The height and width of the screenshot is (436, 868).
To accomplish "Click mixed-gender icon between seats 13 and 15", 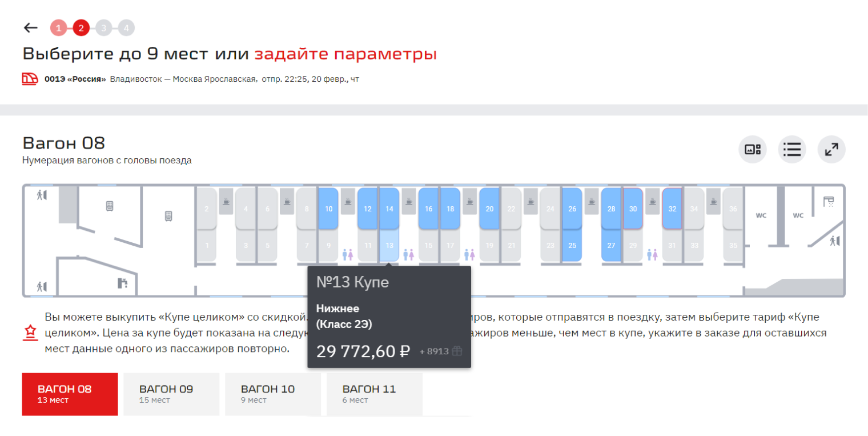I will tap(409, 254).
